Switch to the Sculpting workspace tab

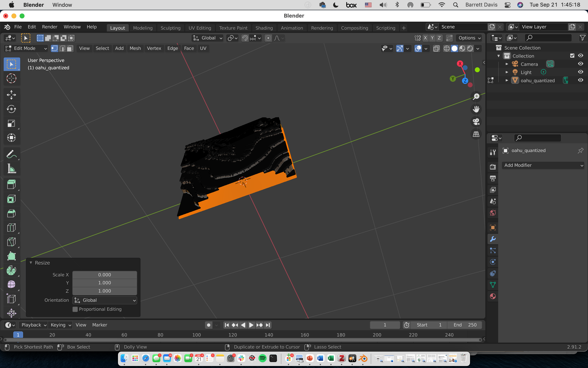(x=170, y=28)
